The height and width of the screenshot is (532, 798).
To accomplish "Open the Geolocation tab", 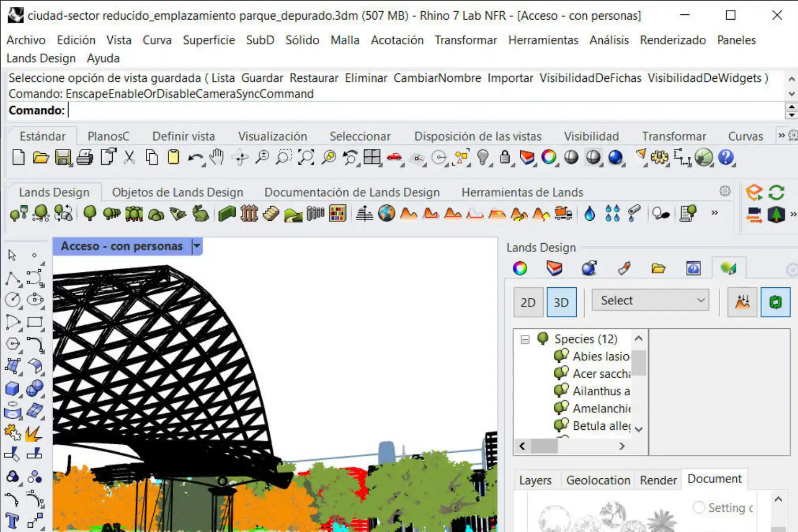I will 598,480.
